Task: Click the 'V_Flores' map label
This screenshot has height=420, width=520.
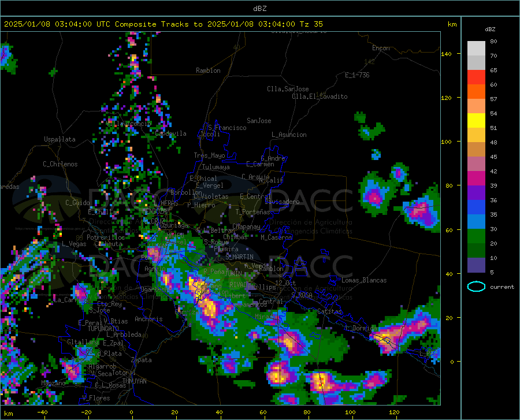Action: (x=96, y=398)
